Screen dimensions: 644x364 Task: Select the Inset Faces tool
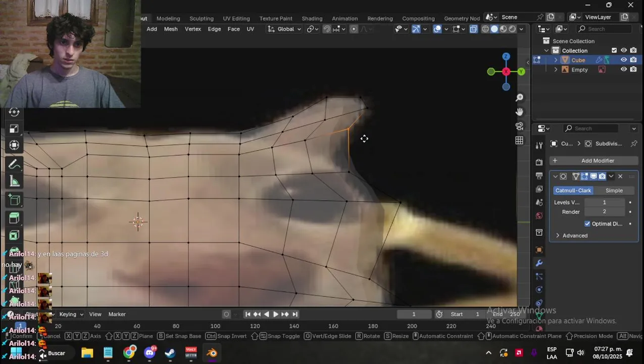[x=14, y=236]
